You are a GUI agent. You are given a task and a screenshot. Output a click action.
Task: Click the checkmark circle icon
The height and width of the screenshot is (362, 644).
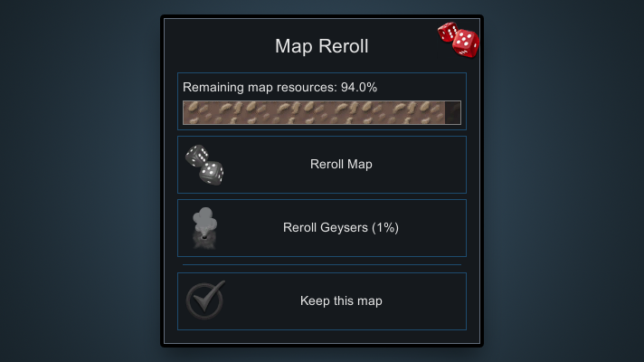(x=205, y=300)
